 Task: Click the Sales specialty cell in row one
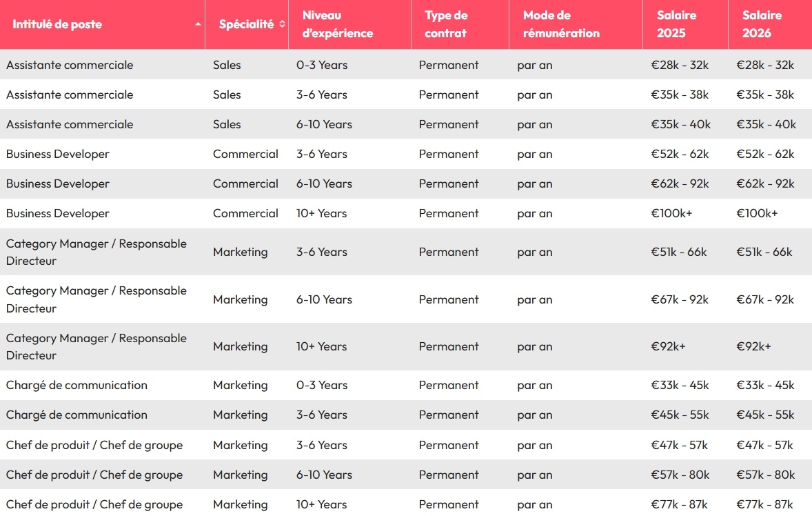(x=227, y=65)
